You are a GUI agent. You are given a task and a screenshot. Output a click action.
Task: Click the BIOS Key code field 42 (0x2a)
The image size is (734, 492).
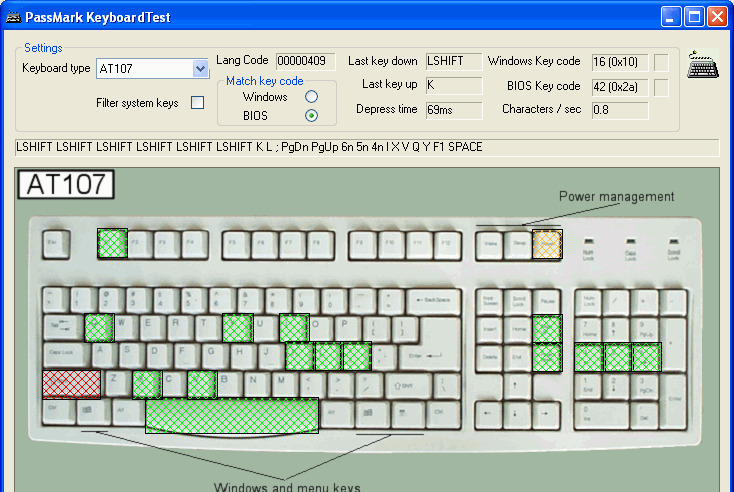tap(620, 87)
